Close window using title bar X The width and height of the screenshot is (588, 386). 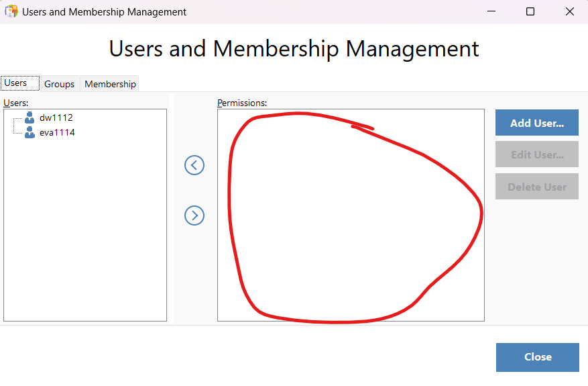570,11
